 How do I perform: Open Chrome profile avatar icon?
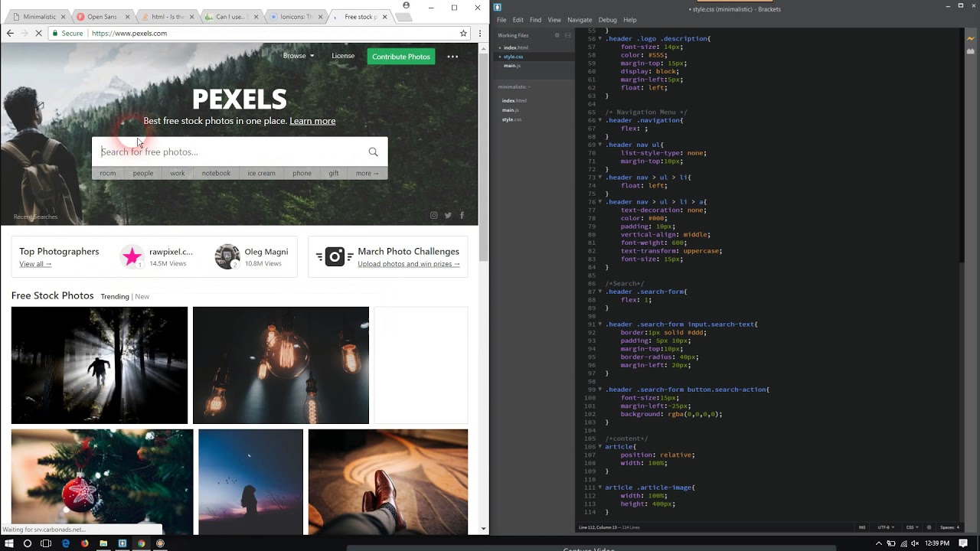406,5
